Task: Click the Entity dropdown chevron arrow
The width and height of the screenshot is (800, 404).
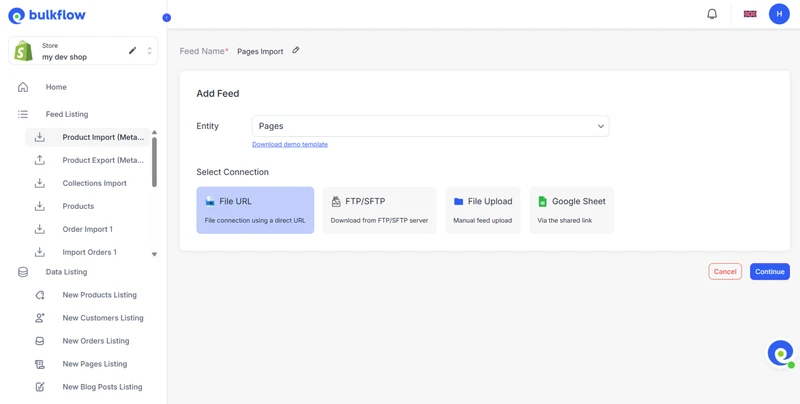Action: 601,127
